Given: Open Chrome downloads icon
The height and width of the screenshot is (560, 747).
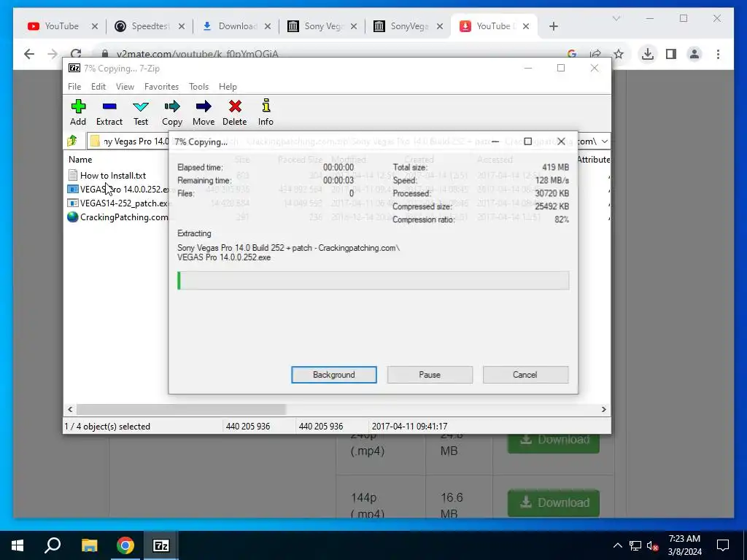Looking at the screenshot, I should (x=648, y=54).
